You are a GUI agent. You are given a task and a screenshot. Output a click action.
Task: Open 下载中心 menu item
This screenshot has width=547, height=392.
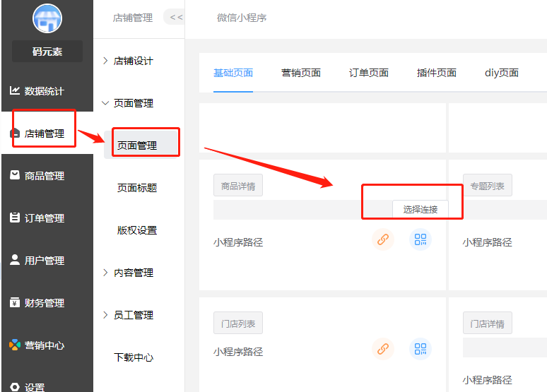click(x=134, y=357)
